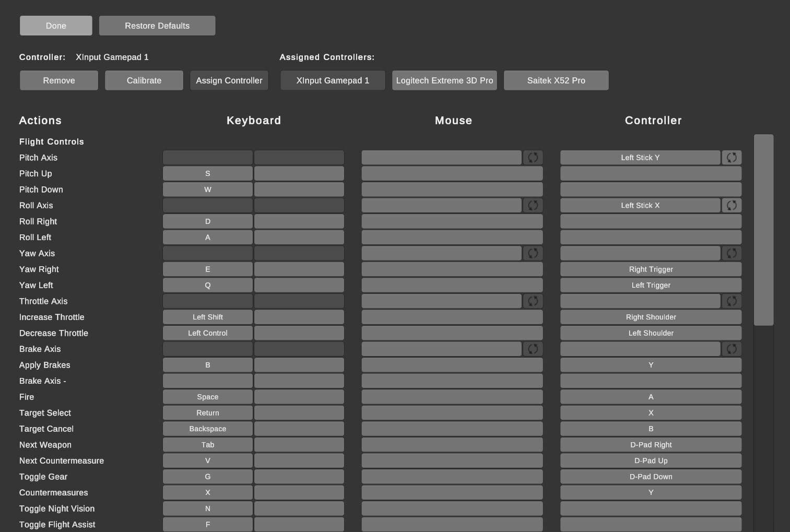Change Next Countermeasure controller binding D-Pad Up

tap(651, 461)
